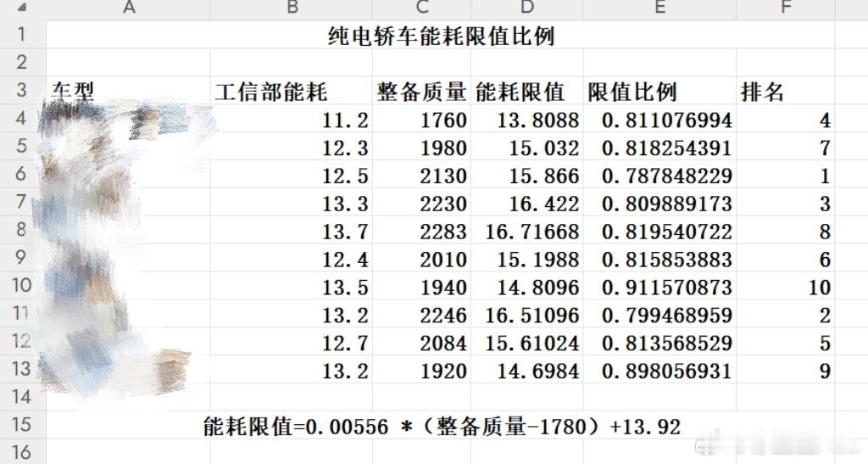Screen dimensions: 868x464
Task: Click cell with value 1920
Action: [x=422, y=371]
